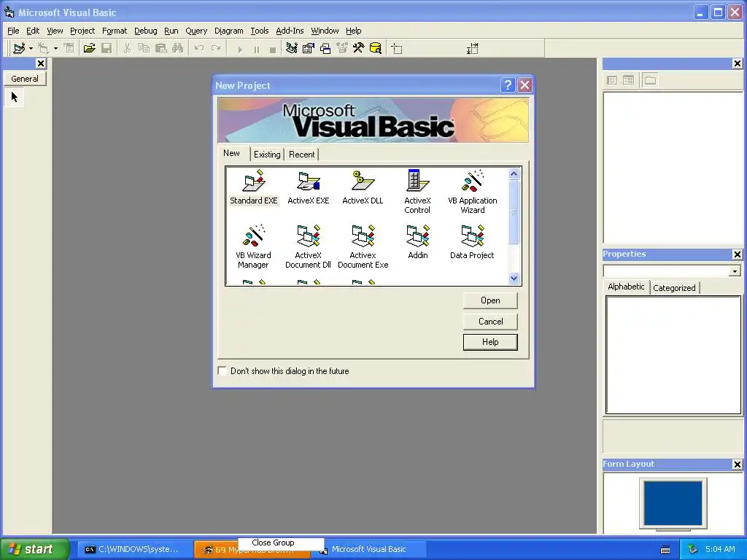
Task: Click the General tab in the toolbox
Action: pyautogui.click(x=25, y=79)
